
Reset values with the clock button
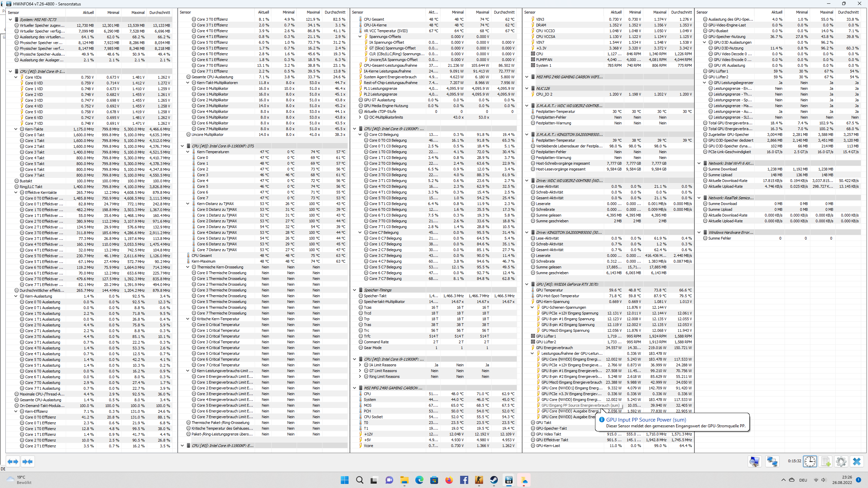(810, 462)
